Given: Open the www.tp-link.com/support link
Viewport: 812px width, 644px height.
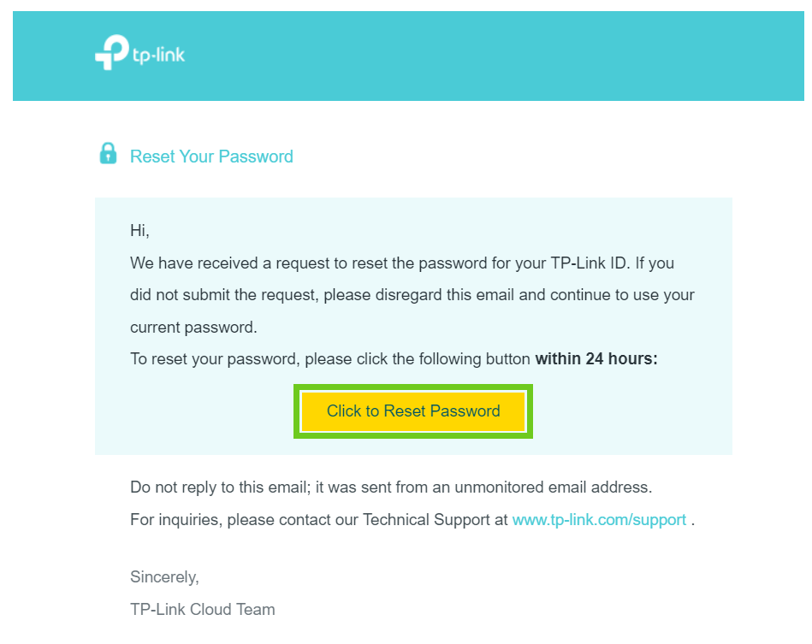Looking at the screenshot, I should tap(599, 520).
